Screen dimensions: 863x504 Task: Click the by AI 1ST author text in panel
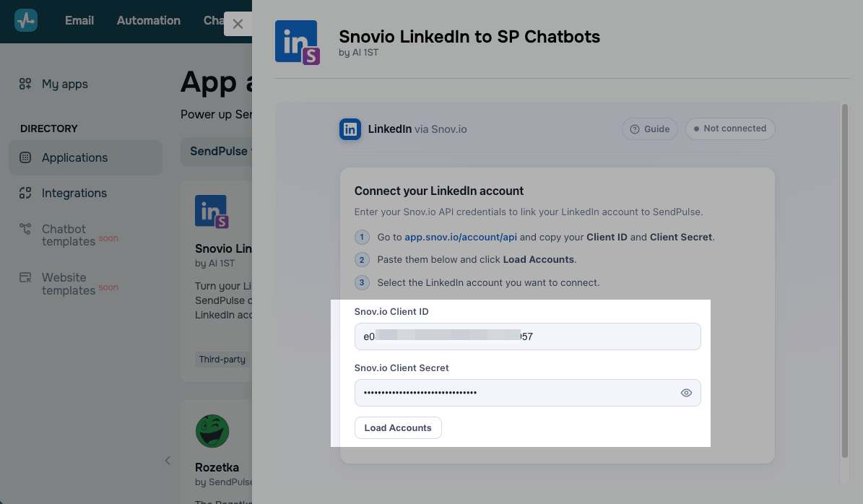pyautogui.click(x=358, y=53)
